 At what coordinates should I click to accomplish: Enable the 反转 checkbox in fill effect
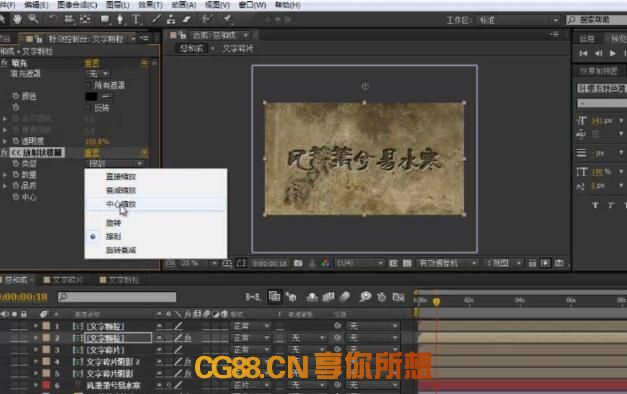pos(88,108)
